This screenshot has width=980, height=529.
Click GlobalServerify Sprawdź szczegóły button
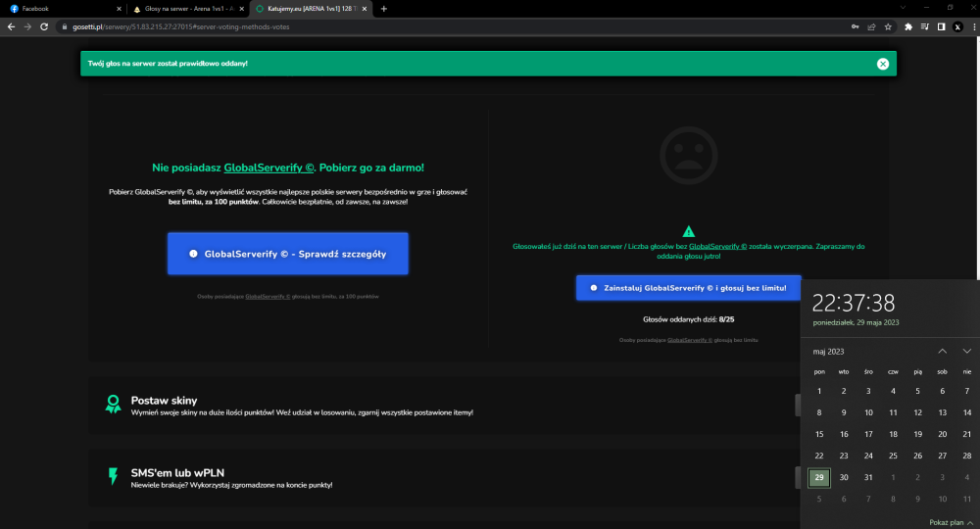[287, 254]
